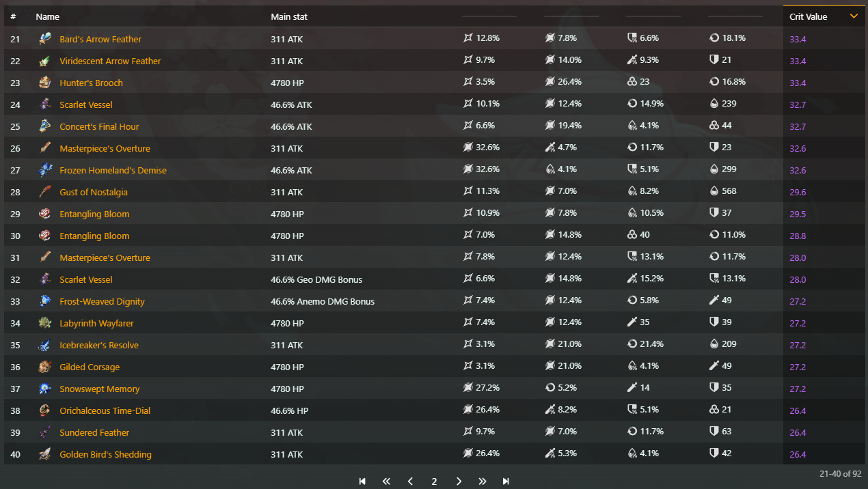
Task: Sort the table by Name column
Action: pyautogui.click(x=48, y=16)
